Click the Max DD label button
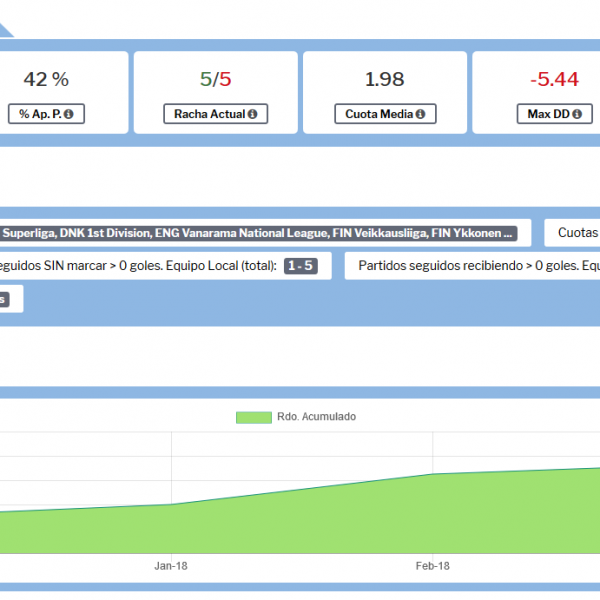 554,114
